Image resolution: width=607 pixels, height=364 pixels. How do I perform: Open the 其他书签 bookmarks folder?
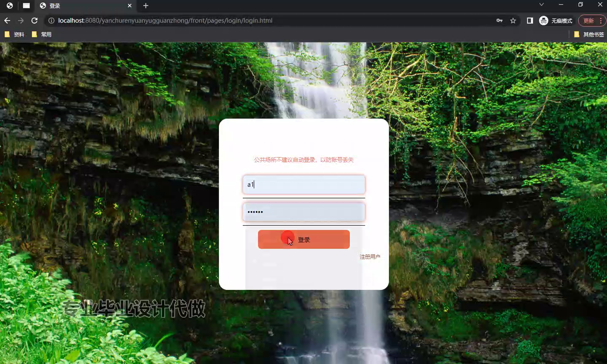tap(589, 35)
